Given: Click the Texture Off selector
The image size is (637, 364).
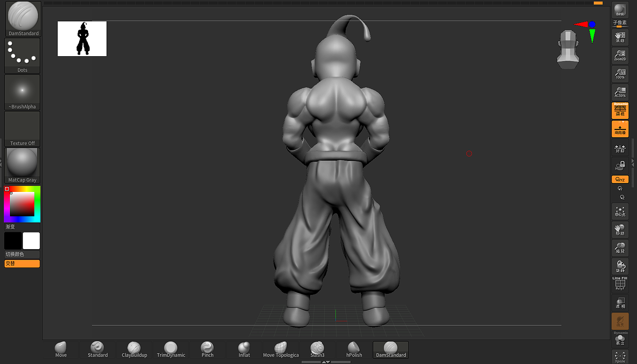Looking at the screenshot, I should 22,128.
